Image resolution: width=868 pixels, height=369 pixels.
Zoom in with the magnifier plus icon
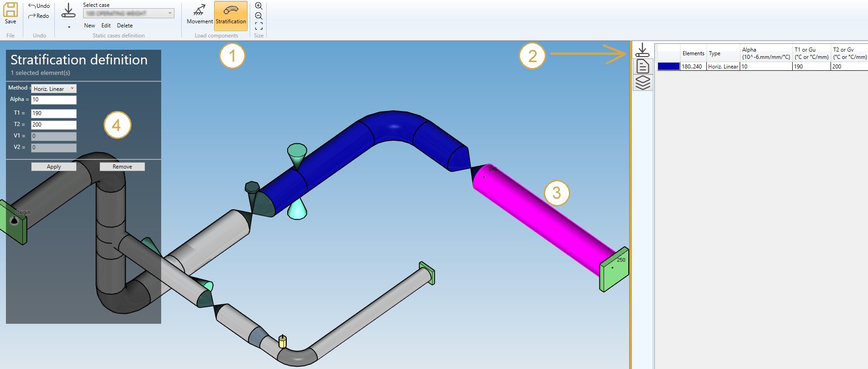(258, 5)
